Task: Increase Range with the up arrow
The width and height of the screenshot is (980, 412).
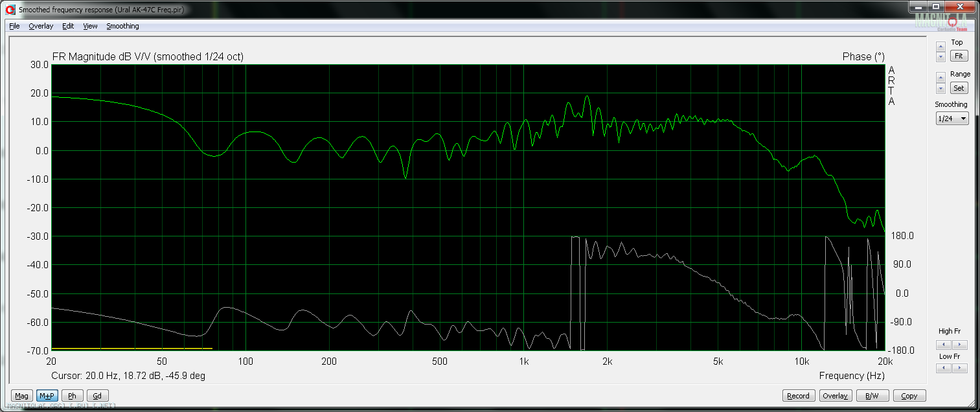Action: tap(941, 78)
